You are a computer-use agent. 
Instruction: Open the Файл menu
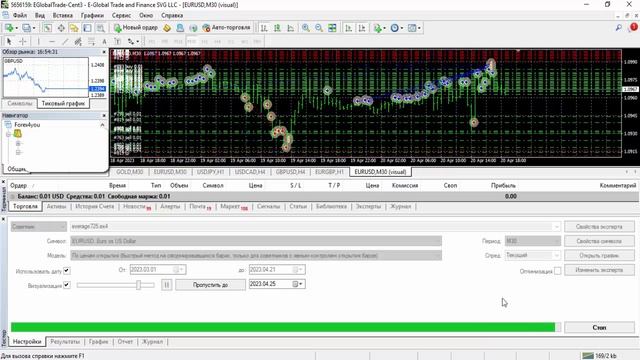20,15
